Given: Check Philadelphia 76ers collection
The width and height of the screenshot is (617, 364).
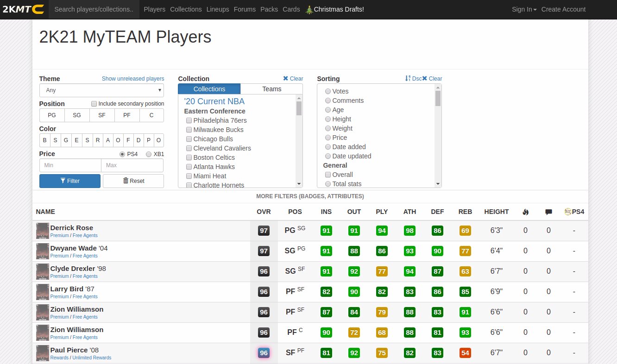Looking at the screenshot, I should coord(189,120).
